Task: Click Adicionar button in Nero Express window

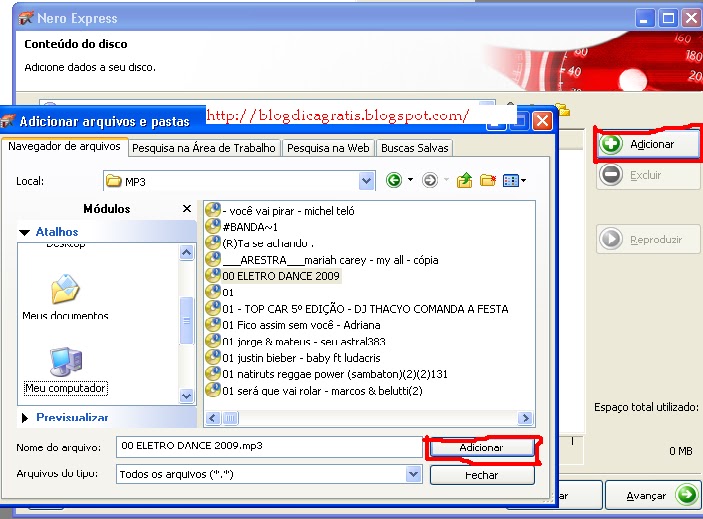Action: tap(648, 144)
